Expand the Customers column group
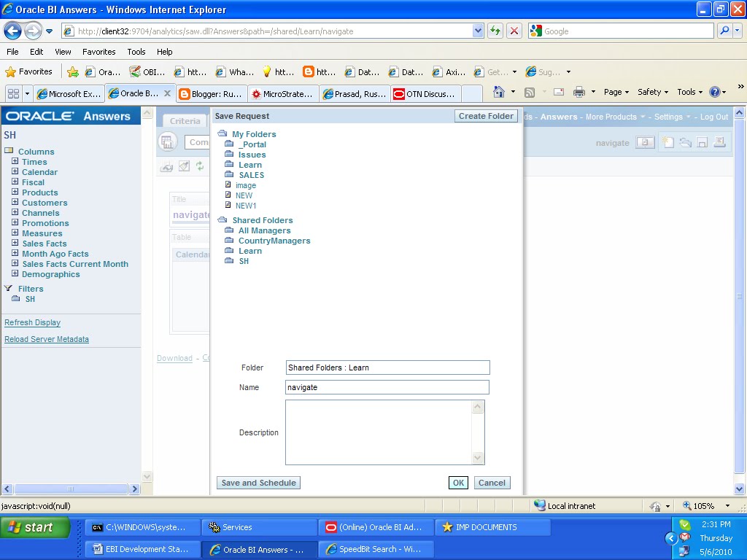 tap(15, 202)
